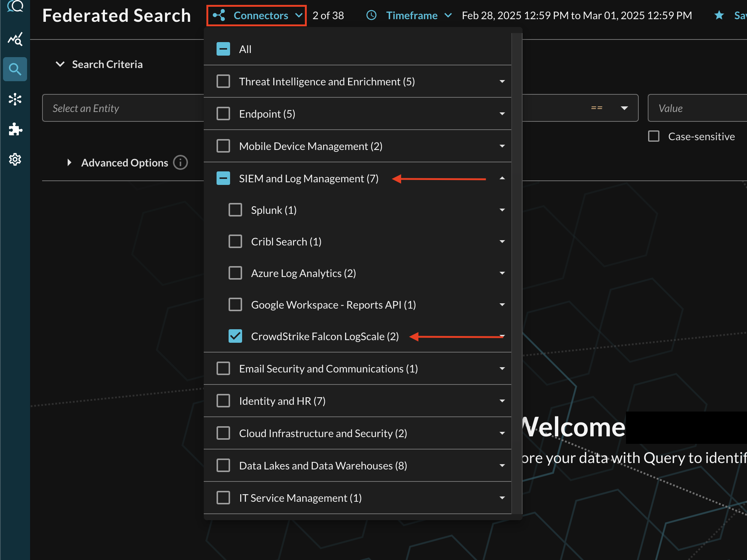Screen dimensions: 747x560
Task: Select Identity and HR category item
Action: pos(282,401)
